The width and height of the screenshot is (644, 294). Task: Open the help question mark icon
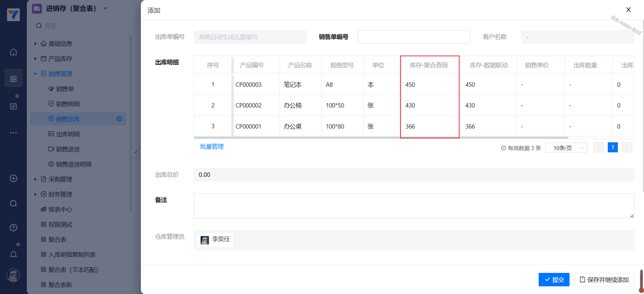[x=14, y=228]
